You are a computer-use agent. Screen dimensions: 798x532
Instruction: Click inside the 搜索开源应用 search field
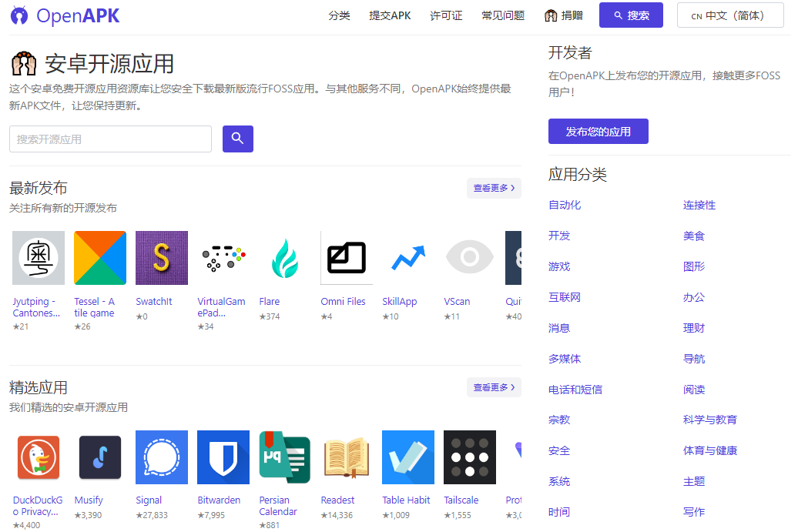pos(109,139)
